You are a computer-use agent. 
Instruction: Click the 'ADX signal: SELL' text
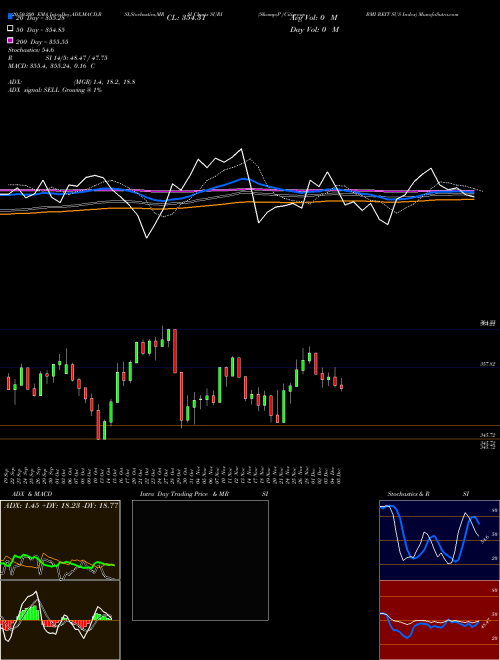(x=35, y=90)
